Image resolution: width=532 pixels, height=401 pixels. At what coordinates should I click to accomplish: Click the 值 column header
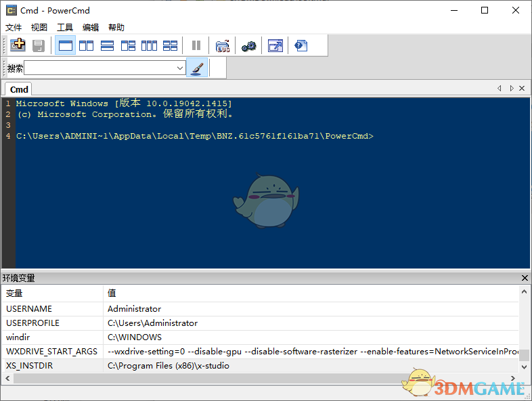[x=311, y=293]
